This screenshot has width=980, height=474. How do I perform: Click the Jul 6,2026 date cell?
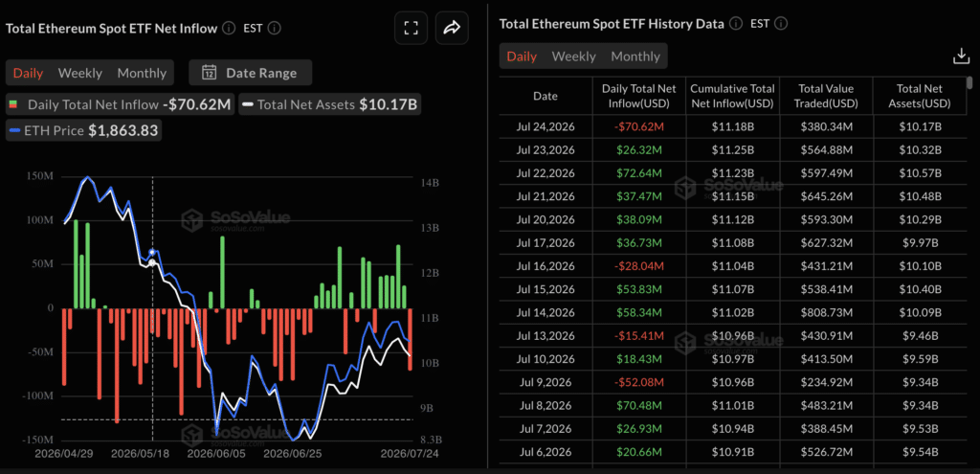tap(546, 451)
